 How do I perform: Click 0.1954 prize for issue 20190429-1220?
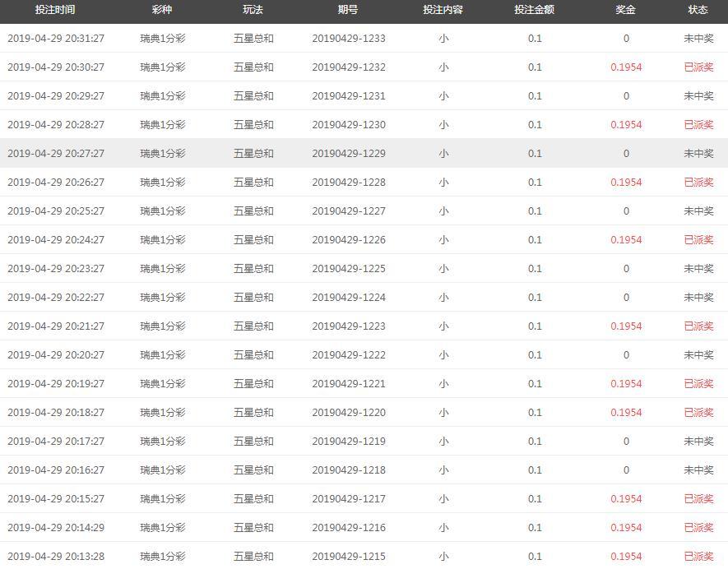pyautogui.click(x=626, y=413)
